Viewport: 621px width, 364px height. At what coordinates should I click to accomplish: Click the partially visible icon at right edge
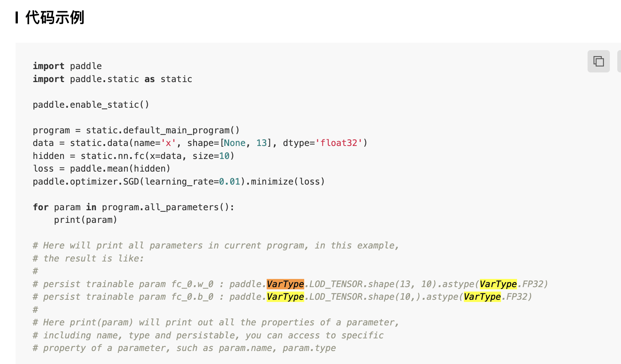point(619,61)
